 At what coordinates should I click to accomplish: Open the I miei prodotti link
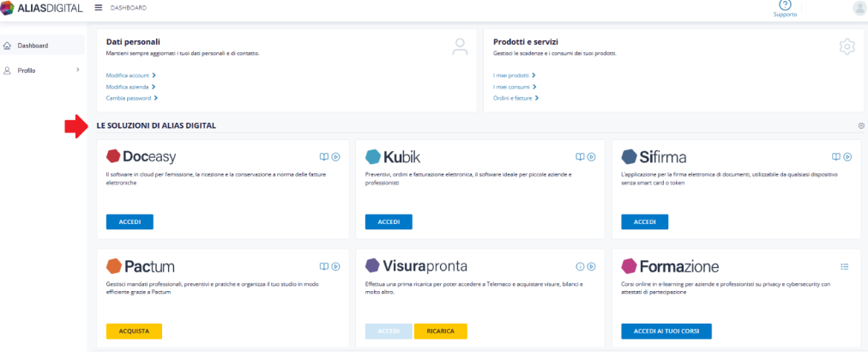(x=515, y=75)
